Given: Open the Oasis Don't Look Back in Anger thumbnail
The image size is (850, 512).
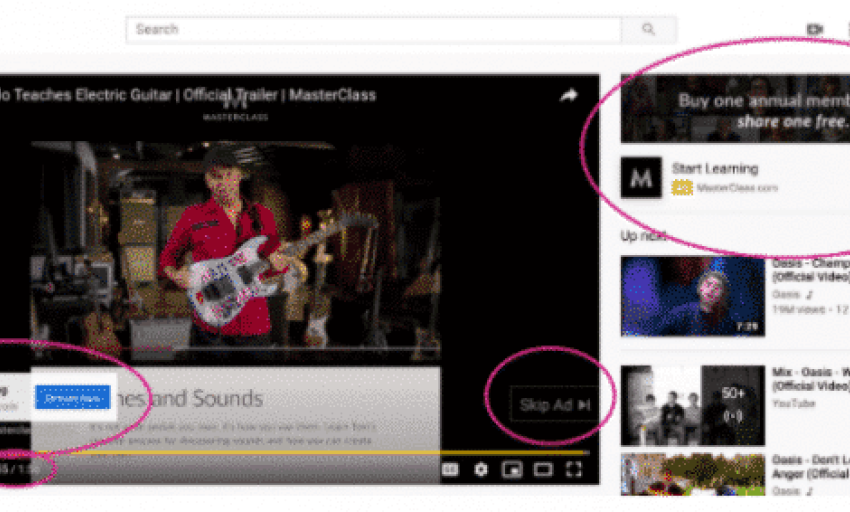Looking at the screenshot, I should click(693, 475).
